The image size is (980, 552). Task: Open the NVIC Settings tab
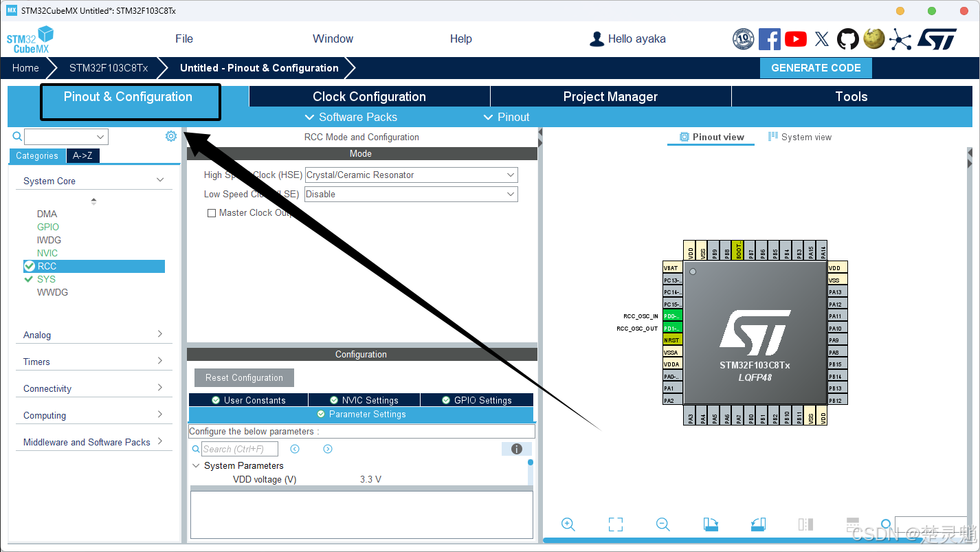(364, 400)
